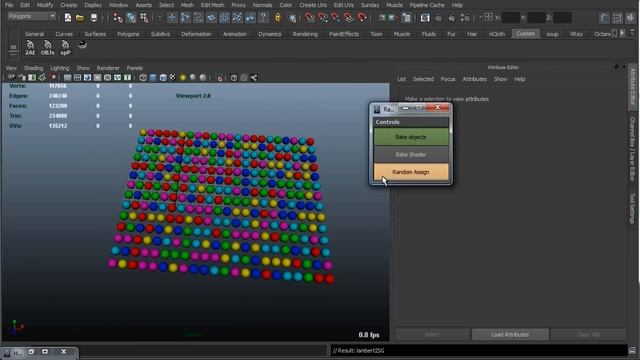The height and width of the screenshot is (360, 640).
Task: Click the Bake objects button
Action: pyautogui.click(x=411, y=137)
